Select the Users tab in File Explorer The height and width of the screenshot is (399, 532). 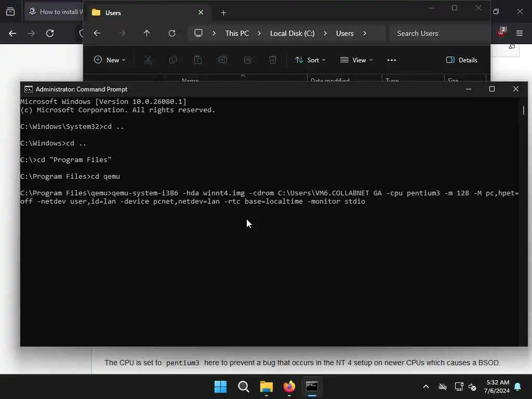point(148,12)
